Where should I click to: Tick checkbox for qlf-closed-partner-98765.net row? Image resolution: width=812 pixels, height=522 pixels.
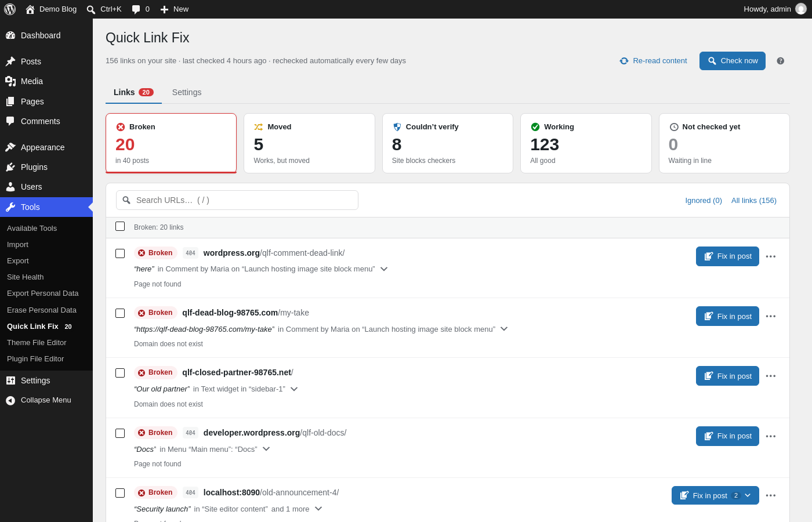pyautogui.click(x=120, y=373)
